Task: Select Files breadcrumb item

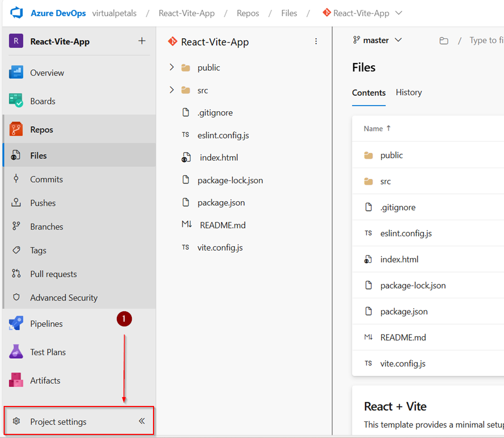Action: [289, 13]
